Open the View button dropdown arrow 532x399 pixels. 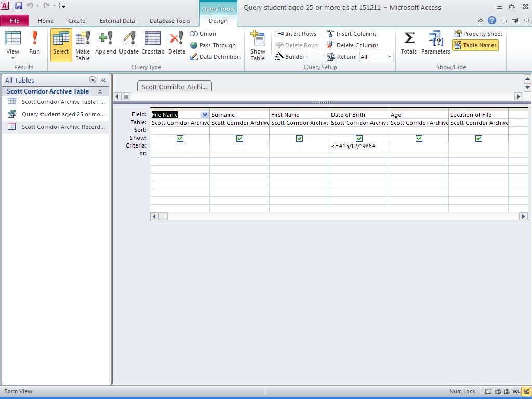[12, 58]
